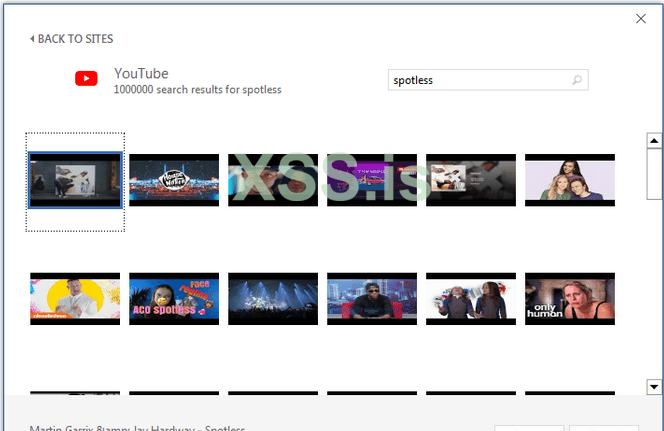Select the concert stage lights video thumbnail
This screenshot has width=664, height=431.
coord(273,299)
